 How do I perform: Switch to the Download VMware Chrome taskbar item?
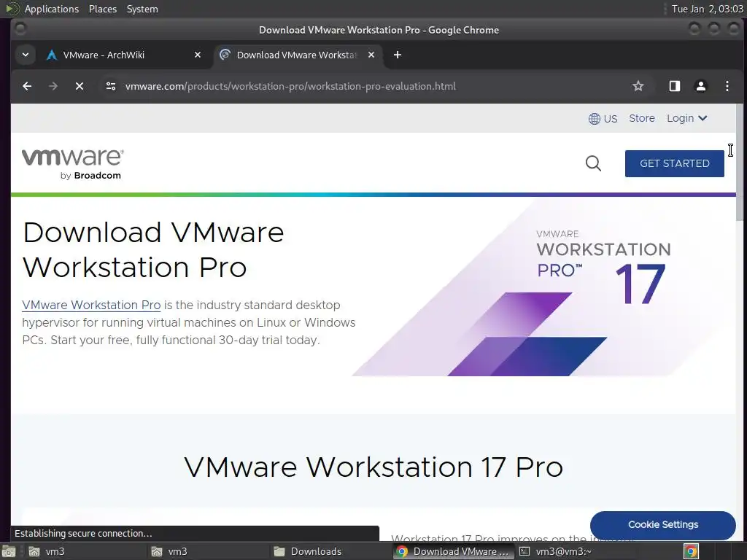click(x=452, y=551)
